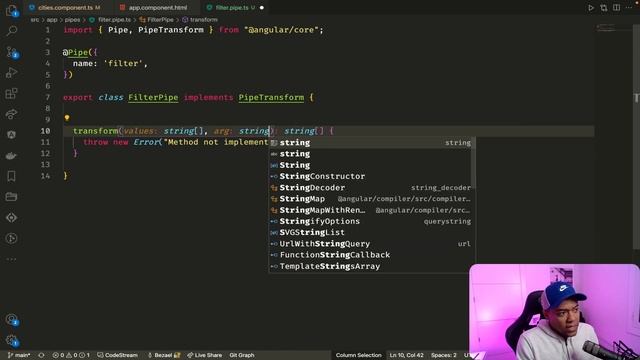Click Ln 10, Col 42 status entry
The width and height of the screenshot is (640, 360).
click(x=406, y=355)
